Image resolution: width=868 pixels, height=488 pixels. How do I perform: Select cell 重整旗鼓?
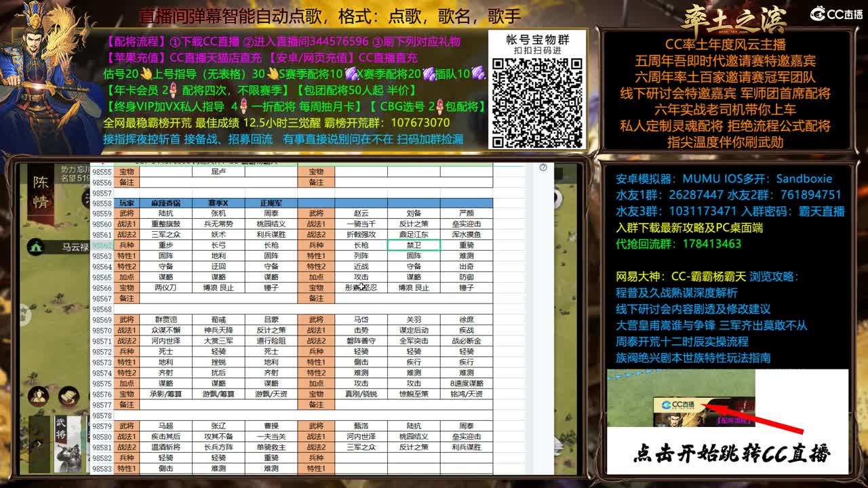[165, 224]
